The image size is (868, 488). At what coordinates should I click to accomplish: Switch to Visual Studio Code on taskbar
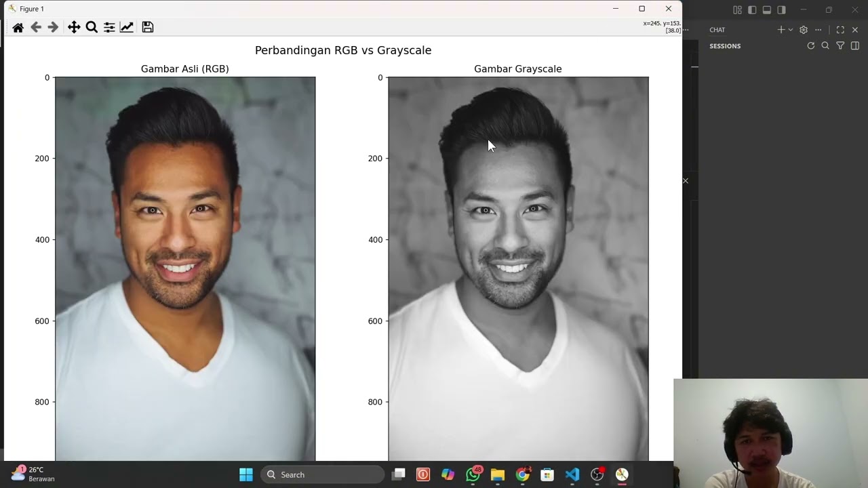(x=572, y=474)
